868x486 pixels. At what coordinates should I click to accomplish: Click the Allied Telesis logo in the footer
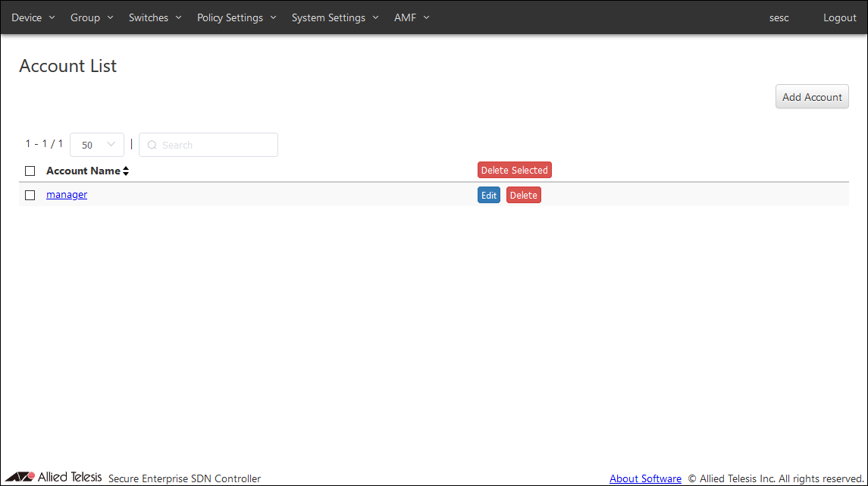[53, 477]
